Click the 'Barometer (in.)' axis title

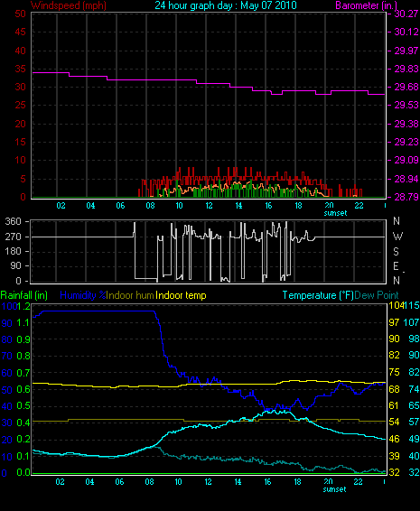[366, 5]
